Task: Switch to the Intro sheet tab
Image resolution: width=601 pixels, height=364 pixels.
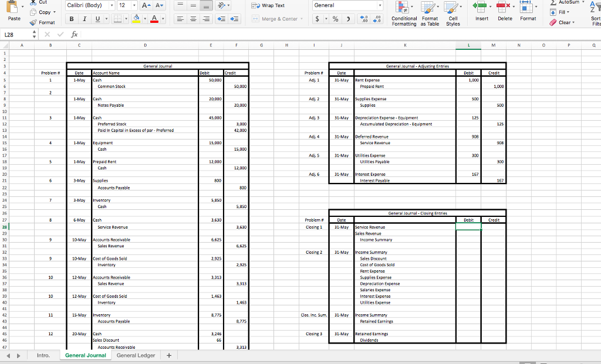Action: click(43, 355)
